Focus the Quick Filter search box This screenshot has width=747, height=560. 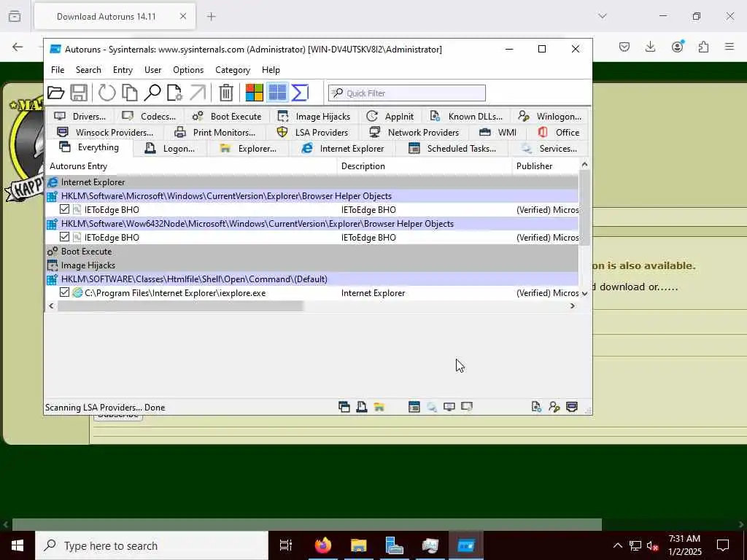407,93
